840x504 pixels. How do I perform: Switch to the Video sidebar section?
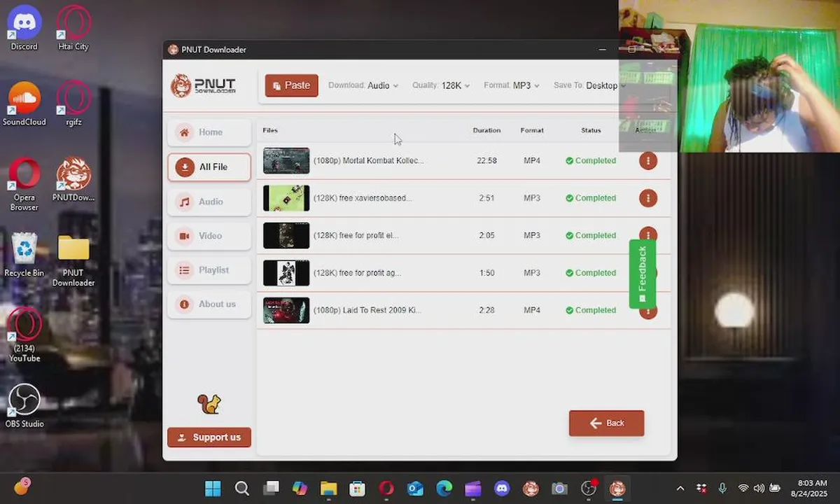[x=209, y=236]
